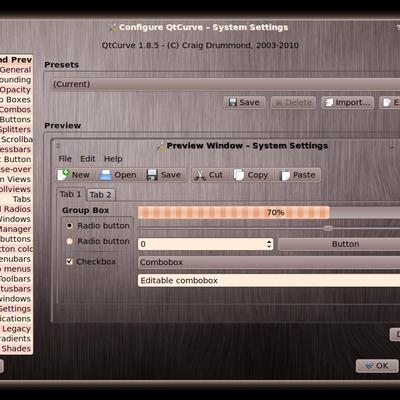
Task: Select Radios item in the settings list
Action: pyautogui.click(x=16, y=209)
